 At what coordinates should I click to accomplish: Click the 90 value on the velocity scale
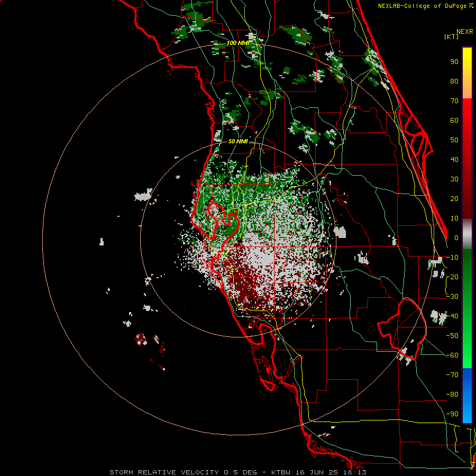tap(454, 62)
